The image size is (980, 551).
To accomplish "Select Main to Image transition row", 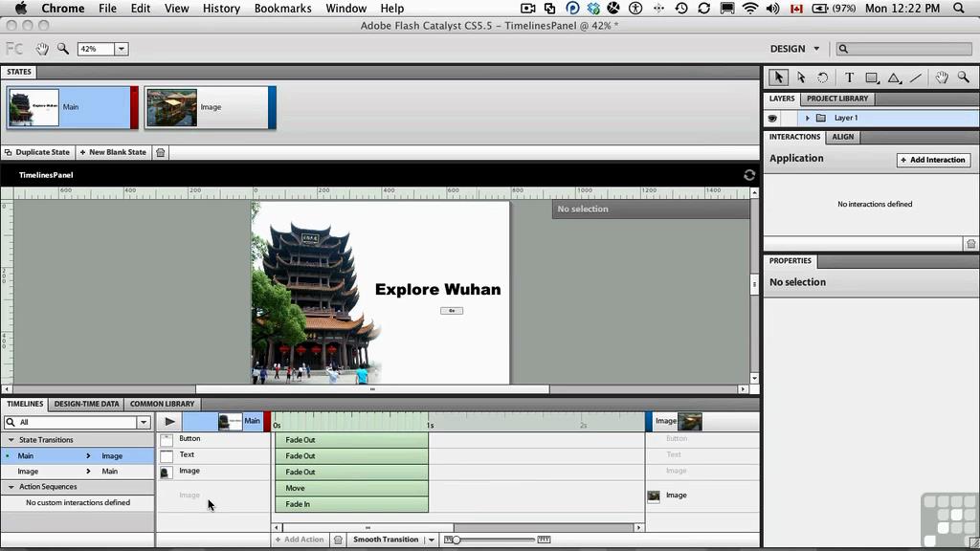I will (x=78, y=456).
